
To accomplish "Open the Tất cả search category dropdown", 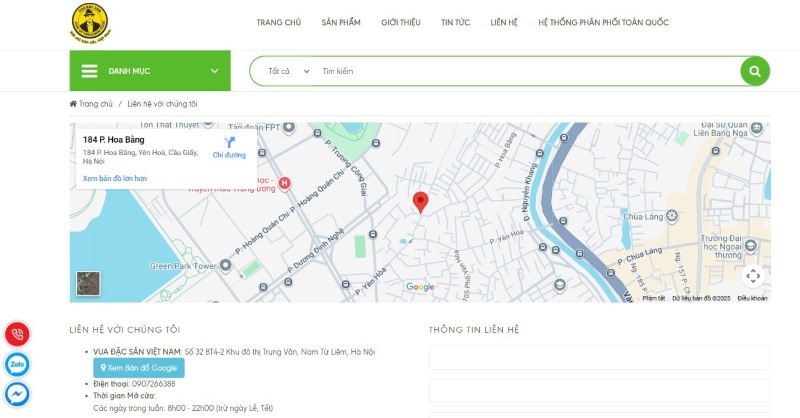I will (288, 71).
